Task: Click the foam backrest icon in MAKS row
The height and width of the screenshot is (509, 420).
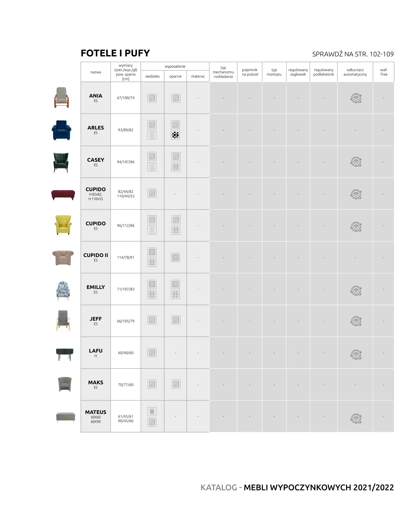Action: click(x=176, y=384)
